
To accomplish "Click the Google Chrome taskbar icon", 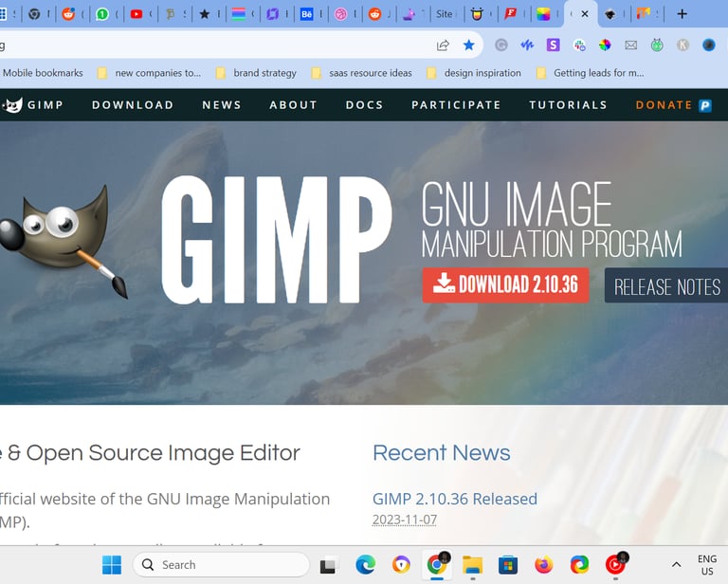I will pyautogui.click(x=437, y=565).
